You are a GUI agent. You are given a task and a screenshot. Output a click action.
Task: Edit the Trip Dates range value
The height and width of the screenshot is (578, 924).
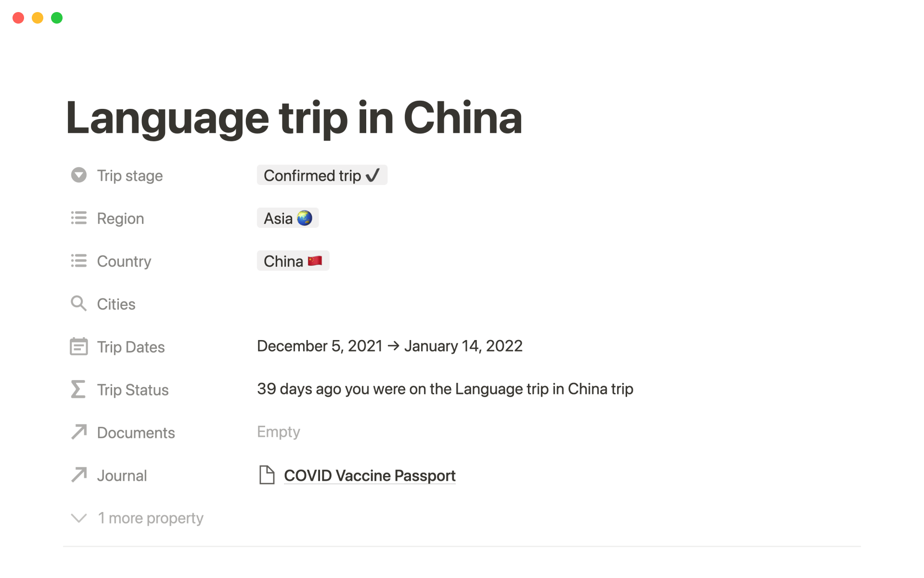coord(389,346)
